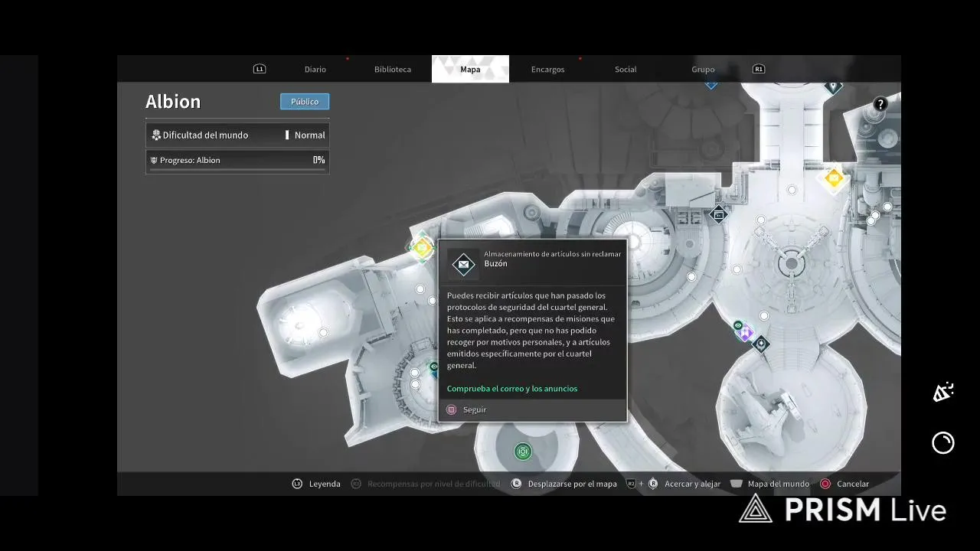The image size is (980, 551).
Task: Click the L3 icon beside Leyenda
Action: coord(297,484)
